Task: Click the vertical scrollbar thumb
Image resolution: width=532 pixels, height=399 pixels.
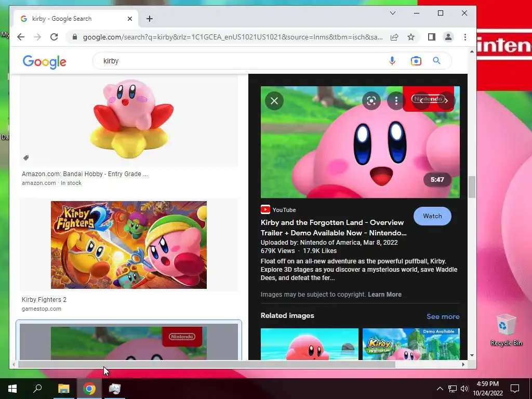Action: pos(472,187)
